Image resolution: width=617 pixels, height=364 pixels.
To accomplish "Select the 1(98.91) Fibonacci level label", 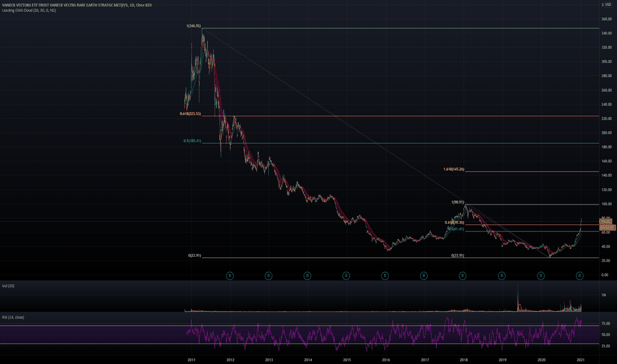I will pos(457,203).
